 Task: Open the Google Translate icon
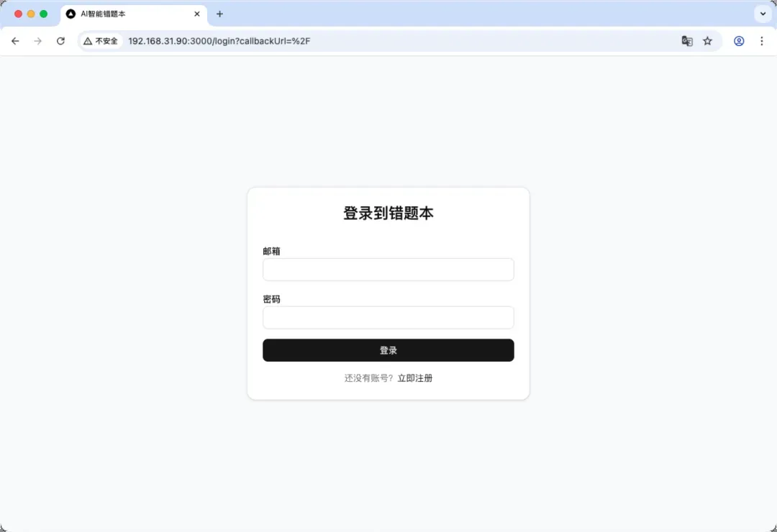[687, 41]
